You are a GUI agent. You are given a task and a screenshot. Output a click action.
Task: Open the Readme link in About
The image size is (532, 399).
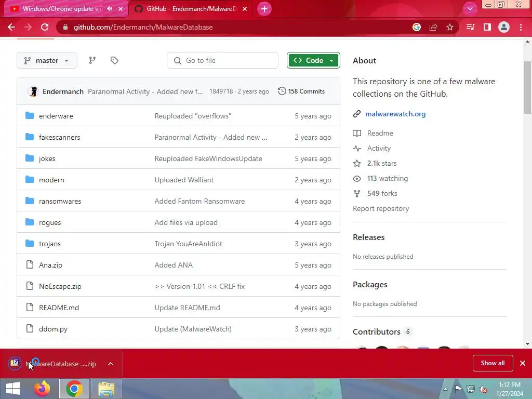380,133
